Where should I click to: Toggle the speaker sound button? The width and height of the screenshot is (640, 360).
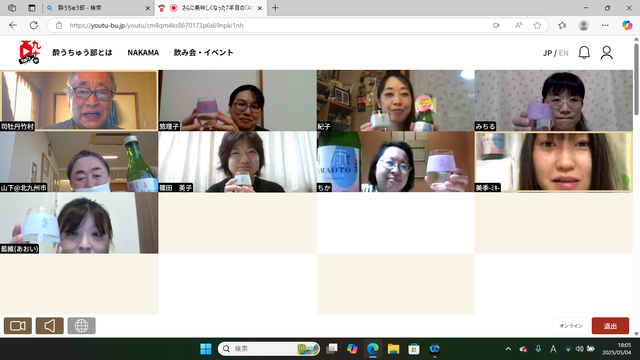pyautogui.click(x=49, y=326)
